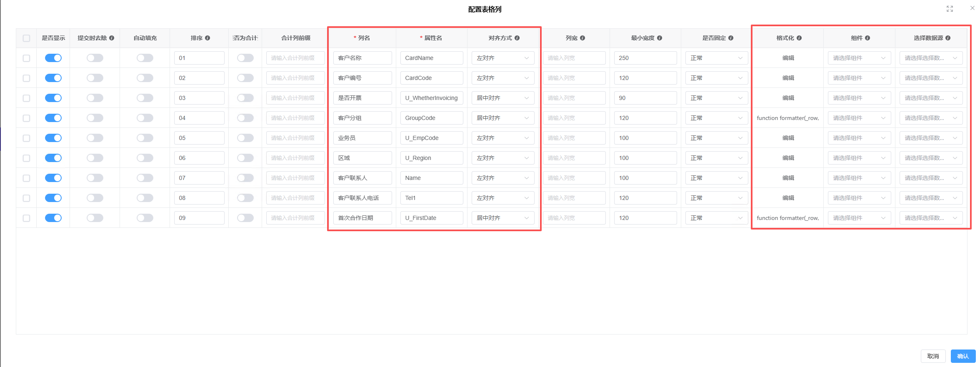Viewport: 980px width, 367px height.
Task: Select the checkbox for row 05
Action: point(26,138)
